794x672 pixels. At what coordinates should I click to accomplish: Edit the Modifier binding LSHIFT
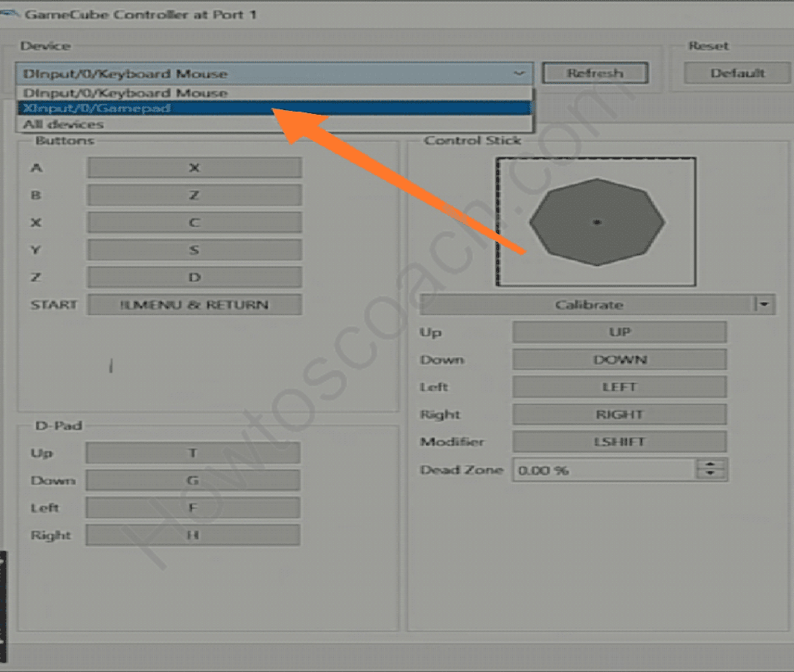click(x=620, y=442)
